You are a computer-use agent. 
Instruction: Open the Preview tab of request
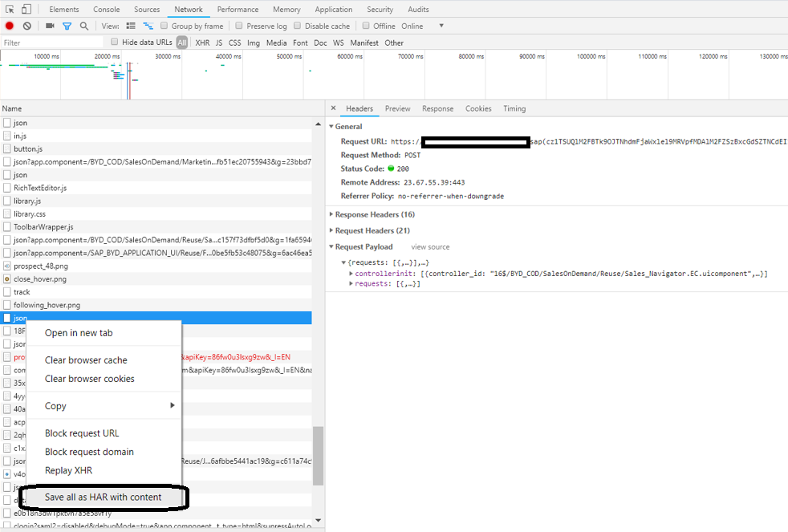[x=397, y=108]
